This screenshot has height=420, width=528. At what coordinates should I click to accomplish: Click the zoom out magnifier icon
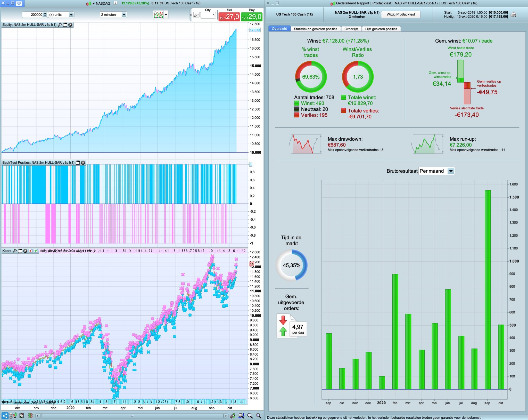point(250,416)
